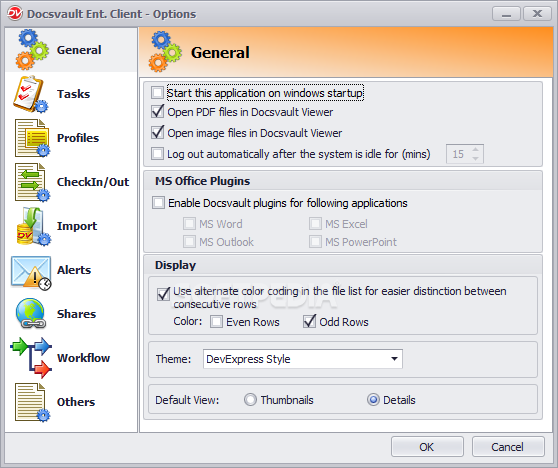Open the CheckIn/Out settings tab
The height and width of the screenshot is (468, 558).
[71, 182]
